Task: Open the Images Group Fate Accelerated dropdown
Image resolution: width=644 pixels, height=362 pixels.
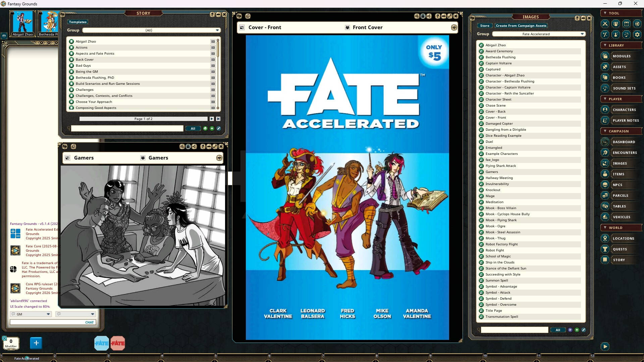Action: [582, 34]
